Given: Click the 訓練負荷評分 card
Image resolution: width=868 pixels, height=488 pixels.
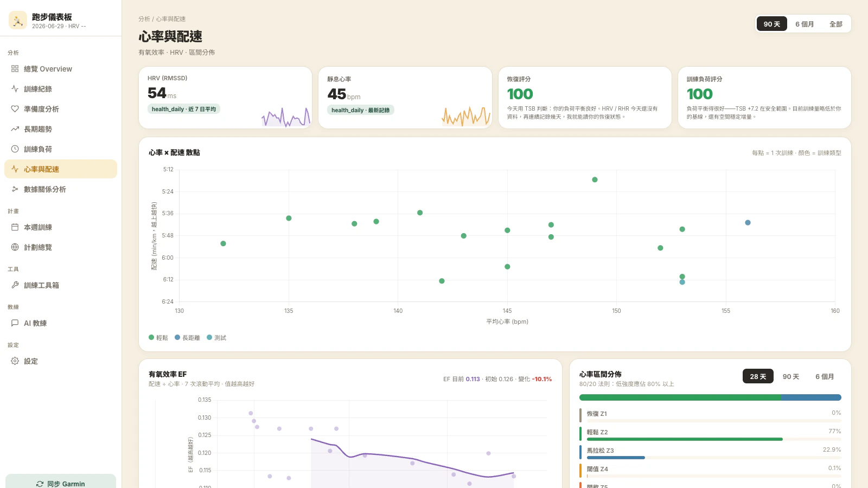Looking at the screenshot, I should (764, 98).
